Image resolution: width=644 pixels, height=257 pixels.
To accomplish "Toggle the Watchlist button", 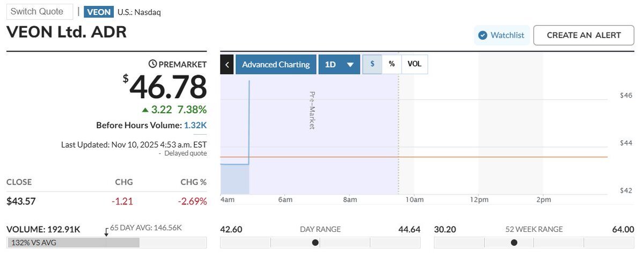I will [x=502, y=35].
